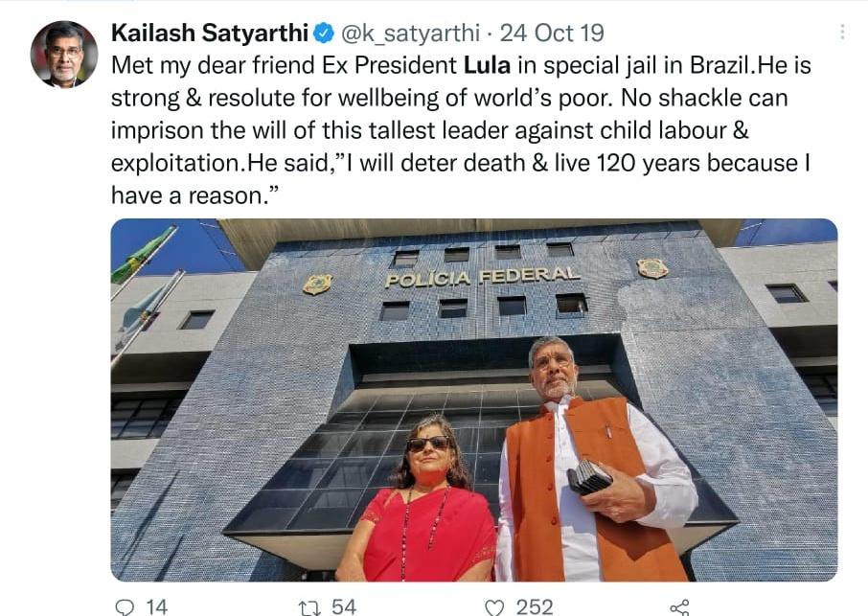
Task: Click the reply count 14
Action: click(157, 607)
